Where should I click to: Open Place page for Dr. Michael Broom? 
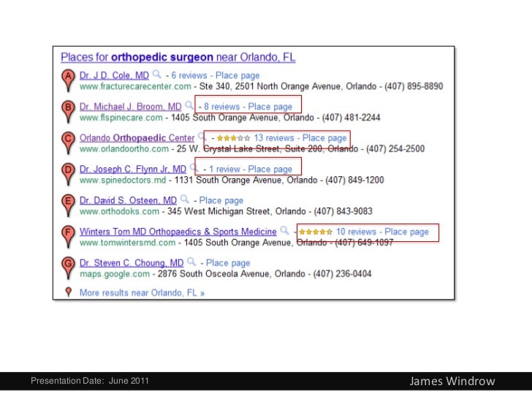click(270, 107)
